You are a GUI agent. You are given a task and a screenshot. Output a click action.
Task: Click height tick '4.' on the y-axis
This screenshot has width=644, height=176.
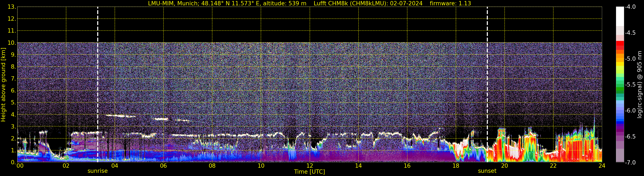point(13,115)
